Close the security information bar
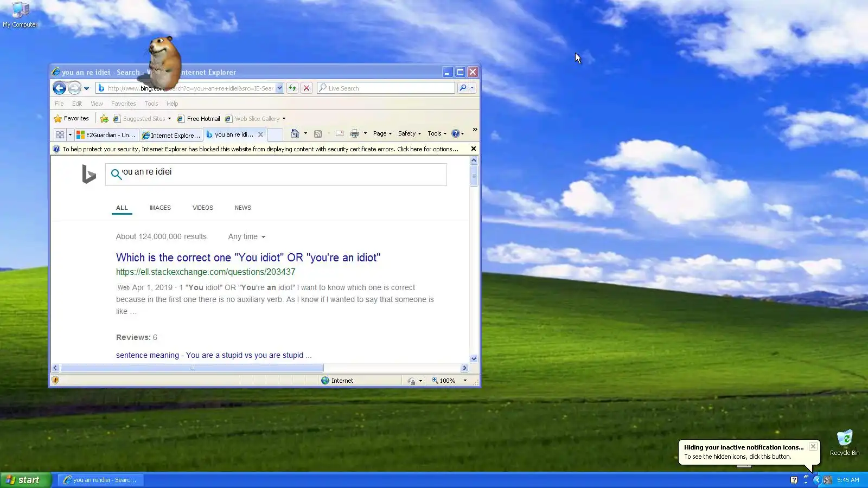The image size is (868, 488). [x=474, y=149]
